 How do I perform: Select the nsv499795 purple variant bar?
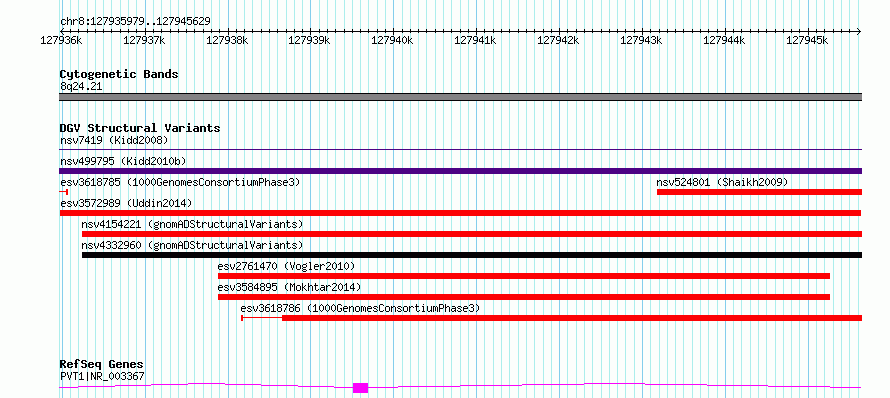pyautogui.click(x=460, y=171)
